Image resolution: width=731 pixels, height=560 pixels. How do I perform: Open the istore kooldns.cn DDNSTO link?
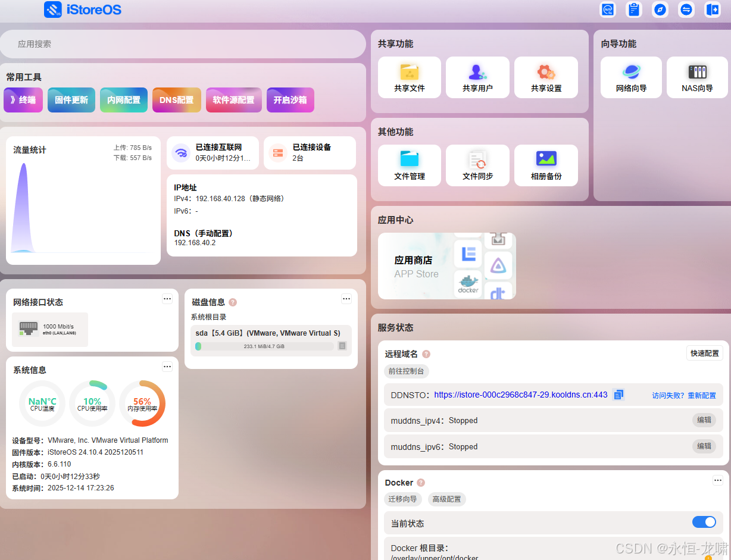tap(521, 395)
